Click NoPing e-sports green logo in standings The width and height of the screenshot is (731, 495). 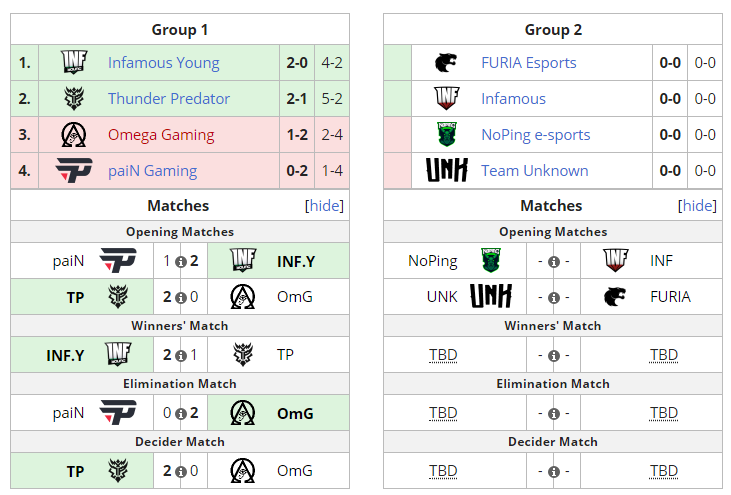(447, 135)
